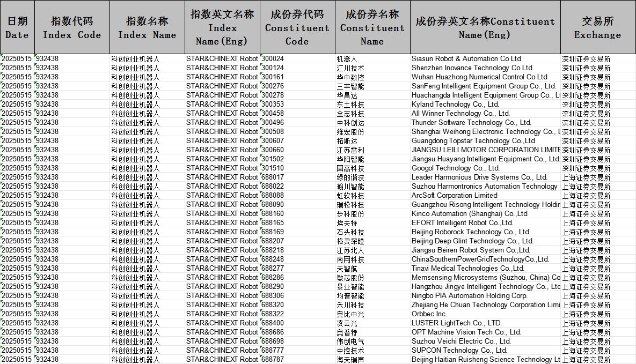Click constituent code cell 300607
This screenshot has width=636, height=364.
click(x=297, y=140)
